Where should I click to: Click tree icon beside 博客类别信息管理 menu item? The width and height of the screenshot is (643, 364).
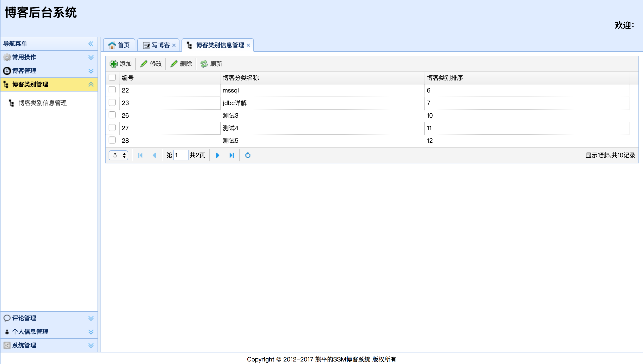[x=12, y=103]
